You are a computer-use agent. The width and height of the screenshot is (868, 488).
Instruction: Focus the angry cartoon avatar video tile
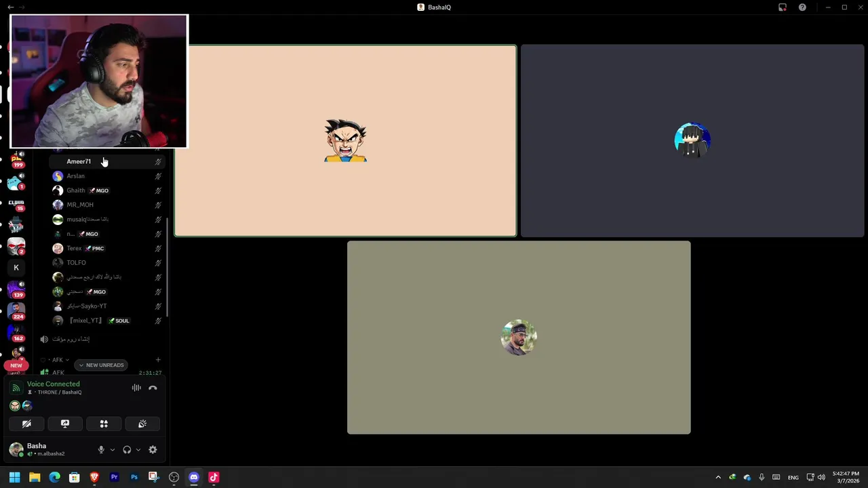[x=345, y=141]
